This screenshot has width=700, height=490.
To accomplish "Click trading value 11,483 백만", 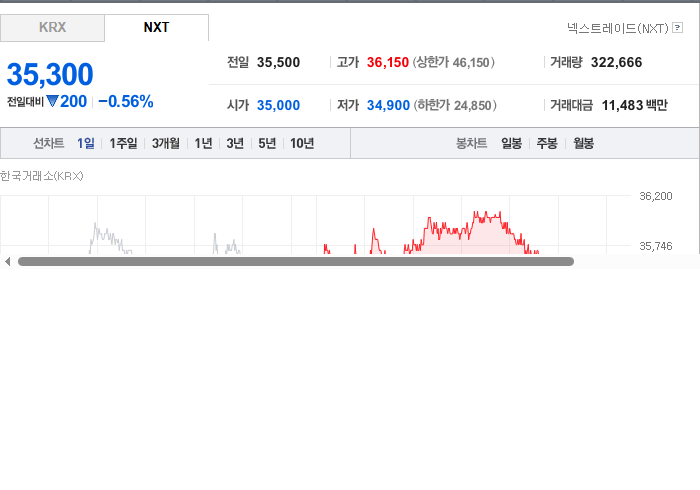I will (634, 105).
